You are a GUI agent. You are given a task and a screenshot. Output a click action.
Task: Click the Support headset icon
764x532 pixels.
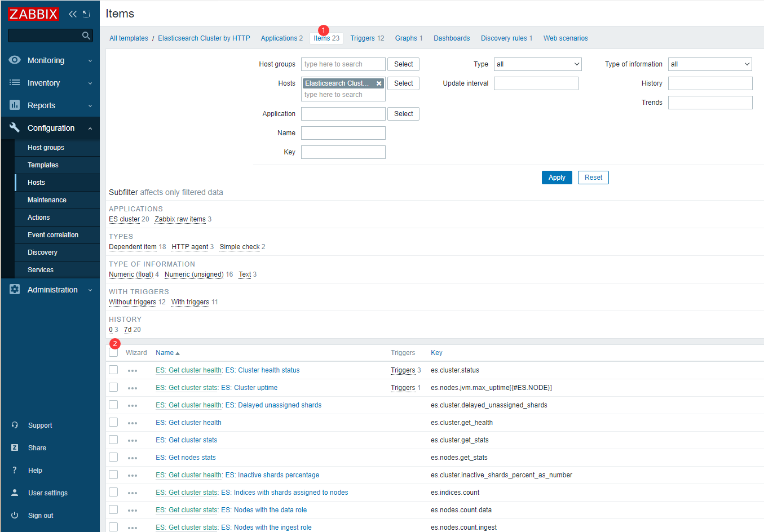tap(15, 425)
